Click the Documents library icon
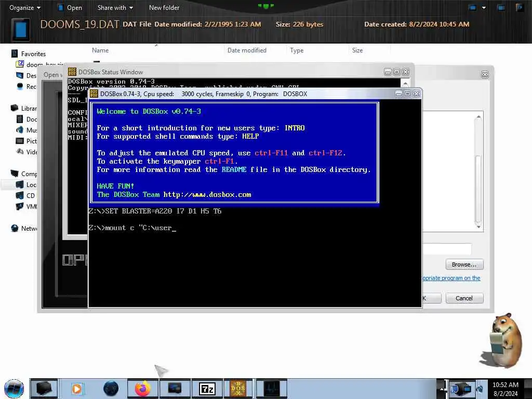Screen dimensions: 532x399 click(20, 119)
